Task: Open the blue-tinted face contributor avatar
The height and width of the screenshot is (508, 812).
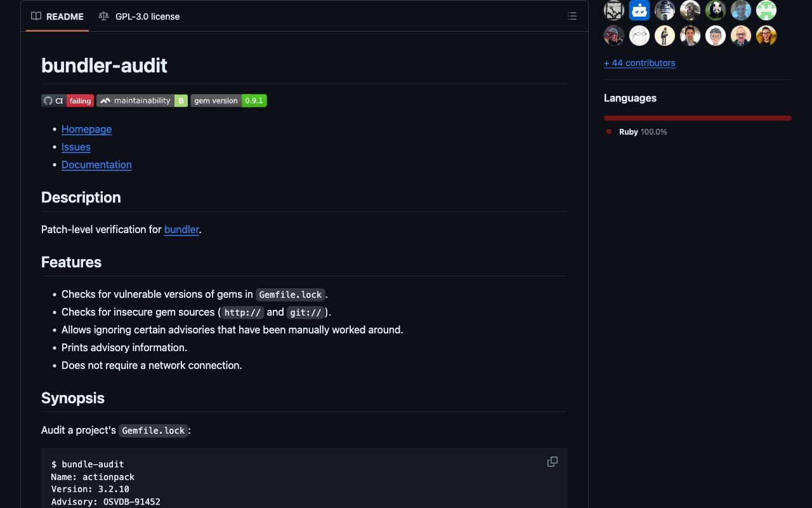Action: click(741, 10)
